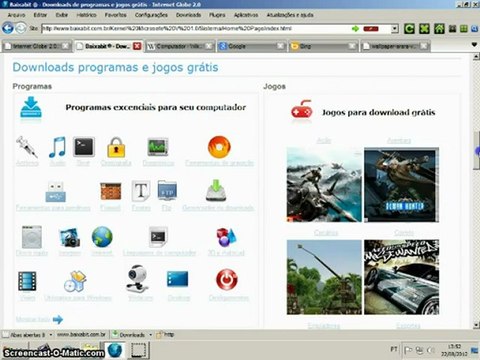Click the Internet link under globe
The height and width of the screenshot is (360, 480).
point(102,253)
